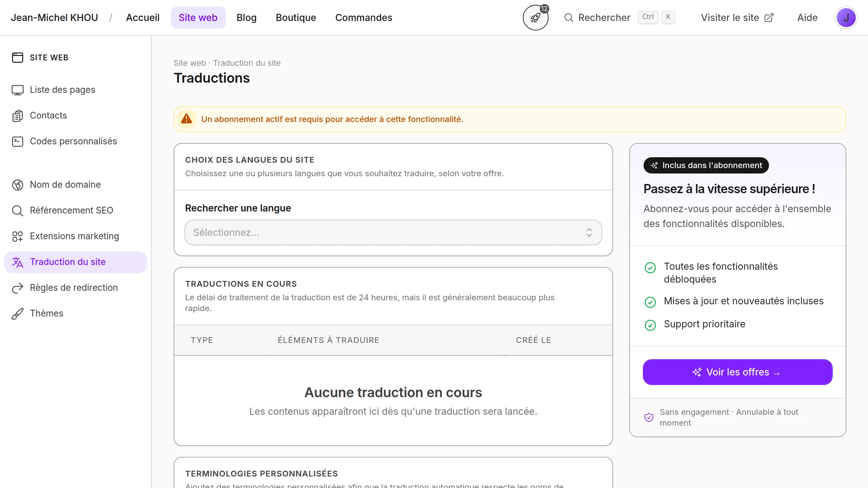The height and width of the screenshot is (488, 868).
Task: Click the Thèmes paintbrush icon
Action: pos(18,313)
